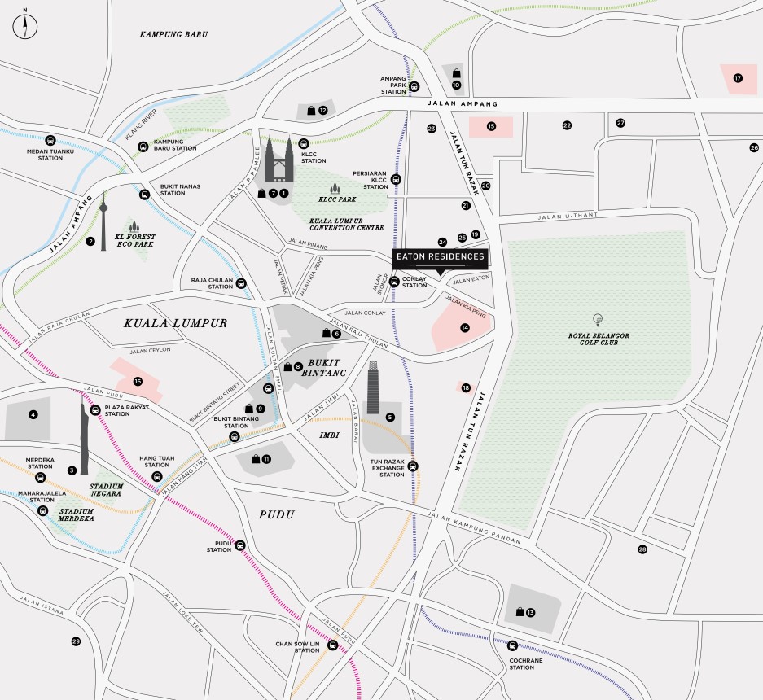Click the shopping bag icon above marker 10
Image resolution: width=763 pixels, height=700 pixels.
coord(457,73)
